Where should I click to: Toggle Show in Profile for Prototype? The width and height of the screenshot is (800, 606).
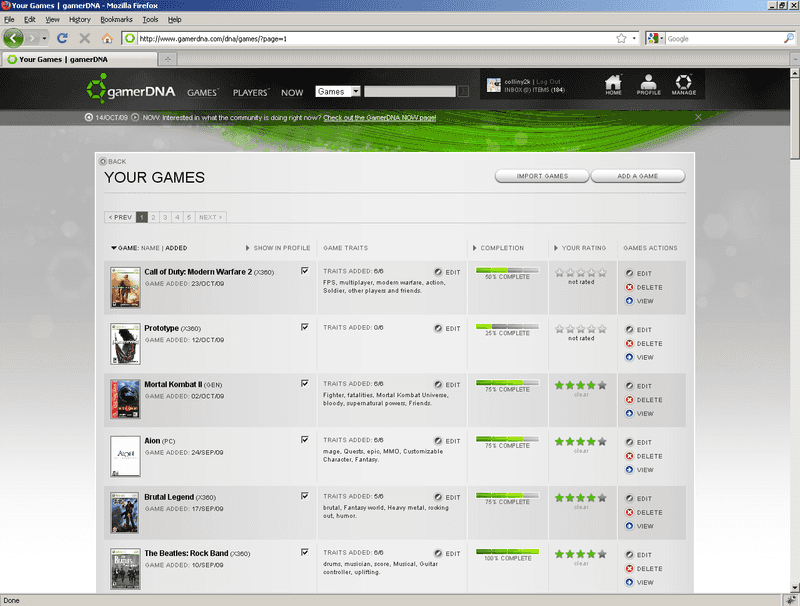pyautogui.click(x=305, y=327)
